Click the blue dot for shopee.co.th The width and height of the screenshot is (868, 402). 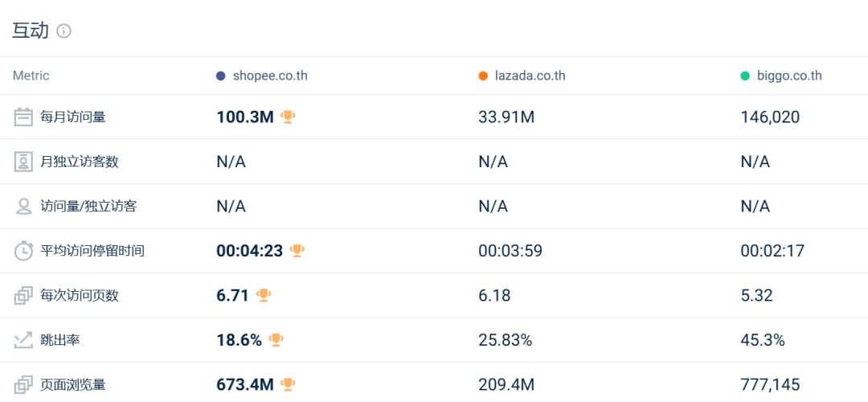pyautogui.click(x=221, y=76)
